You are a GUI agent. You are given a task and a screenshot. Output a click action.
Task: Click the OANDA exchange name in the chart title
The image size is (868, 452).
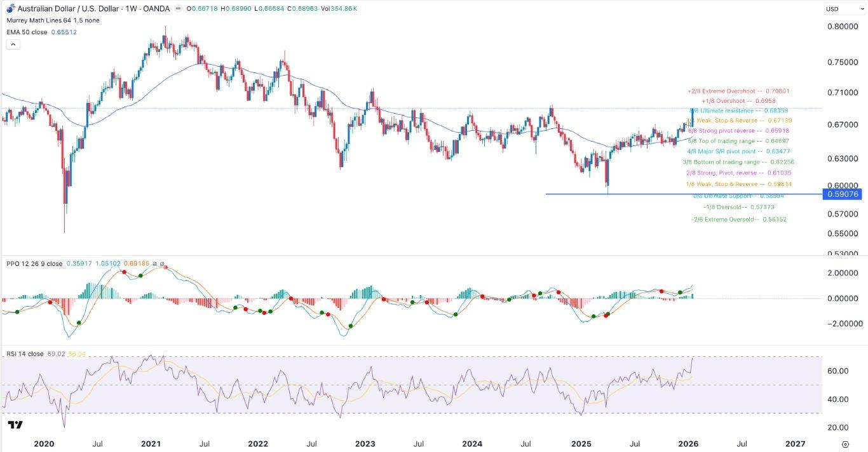tap(158, 8)
